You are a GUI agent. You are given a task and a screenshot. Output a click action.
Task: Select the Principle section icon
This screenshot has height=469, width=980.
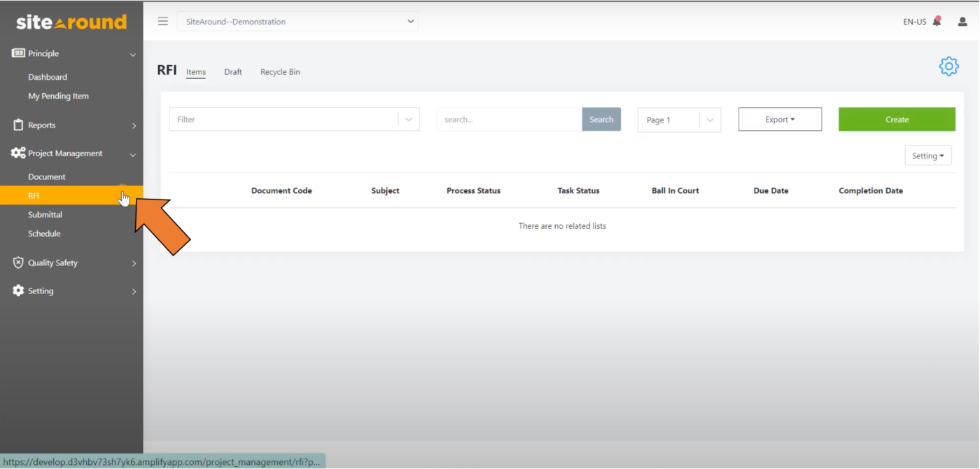coord(17,52)
